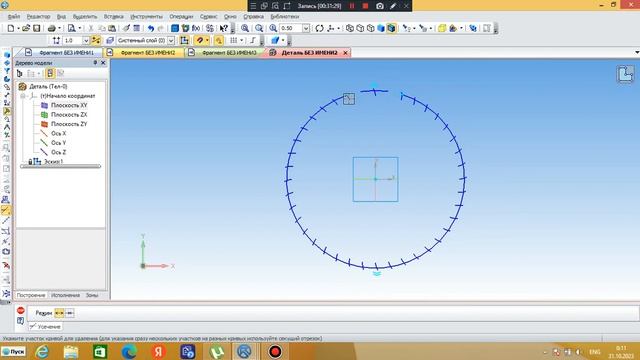Screen dimensions: 640x360
Task: Toggle model tree structure display button
Action: pyautogui.click(x=50, y=73)
